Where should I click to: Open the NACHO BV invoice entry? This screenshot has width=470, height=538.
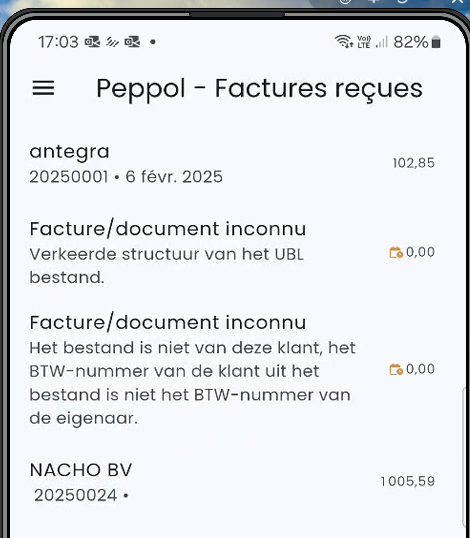[232, 482]
